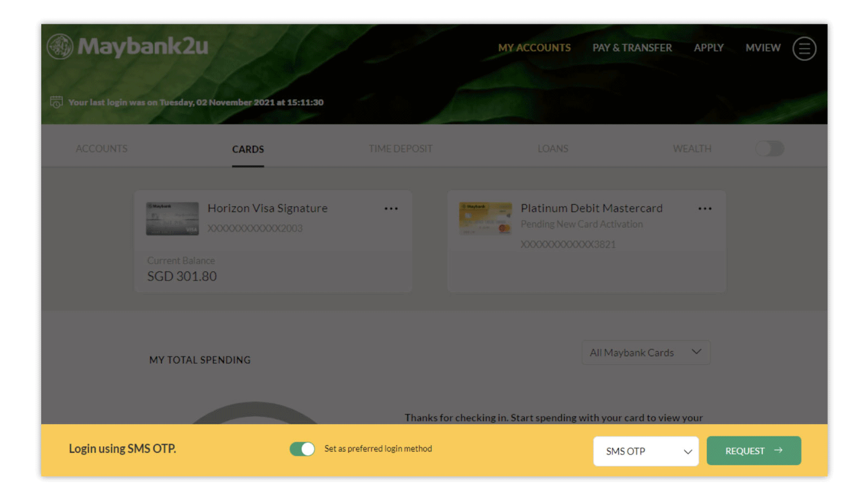Click MView in the top navigation
This screenshot has height=499, width=868.
click(x=763, y=48)
